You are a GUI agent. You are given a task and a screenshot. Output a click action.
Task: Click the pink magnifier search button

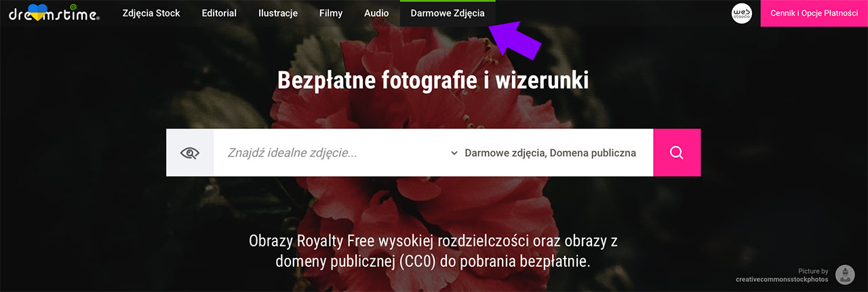(x=677, y=153)
